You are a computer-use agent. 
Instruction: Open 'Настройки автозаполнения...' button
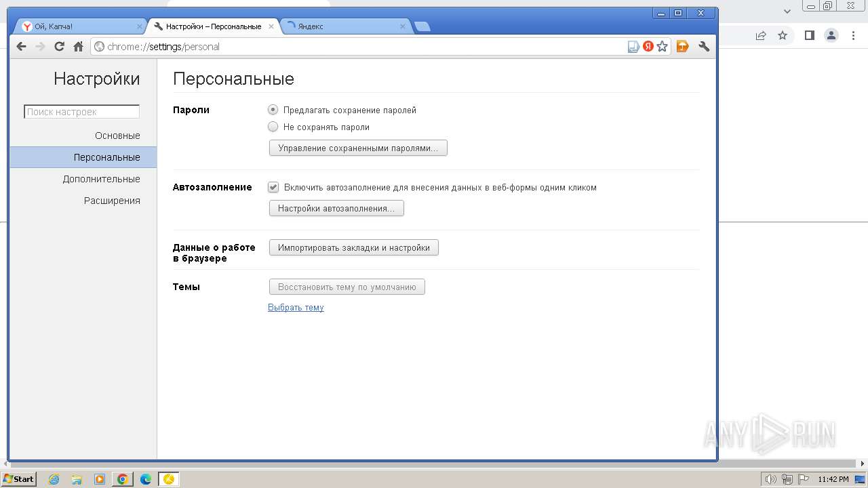coord(336,208)
